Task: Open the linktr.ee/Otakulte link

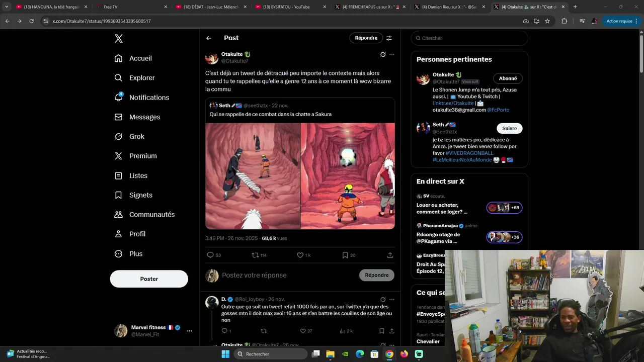Action: (453, 103)
